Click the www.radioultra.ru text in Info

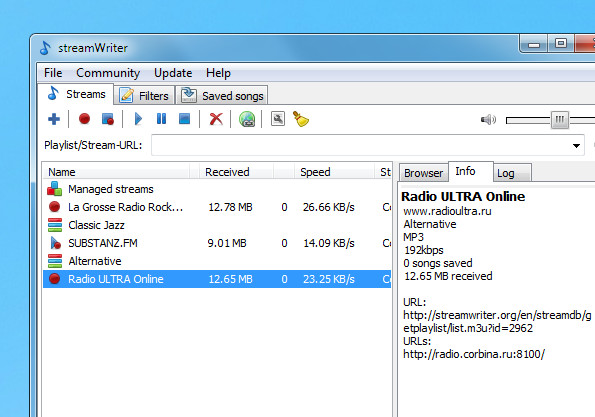pyautogui.click(x=447, y=211)
